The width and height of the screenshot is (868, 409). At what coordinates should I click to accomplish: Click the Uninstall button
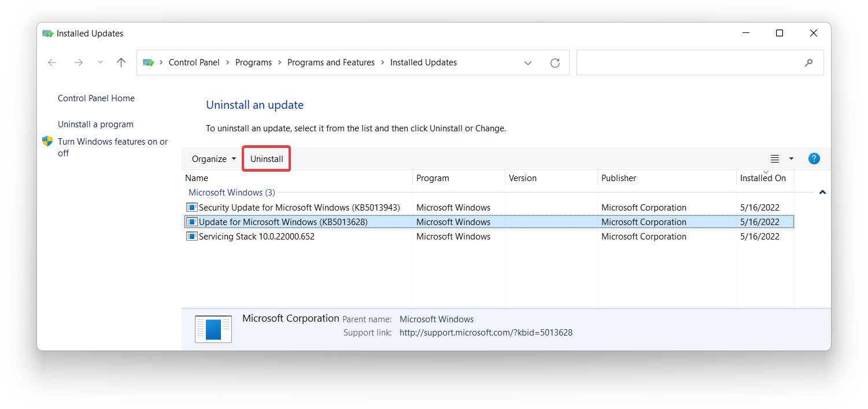pyautogui.click(x=266, y=159)
